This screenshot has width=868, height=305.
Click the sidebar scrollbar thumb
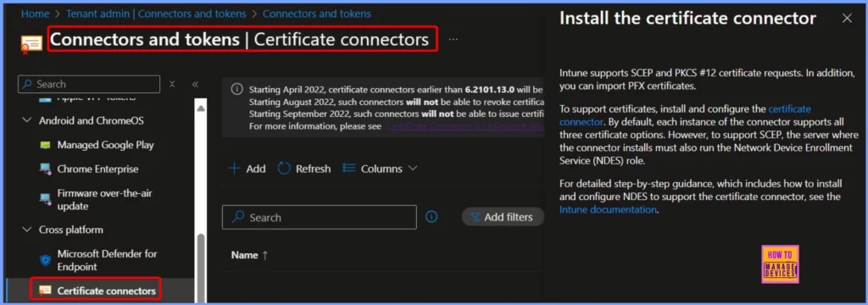pyautogui.click(x=201, y=268)
